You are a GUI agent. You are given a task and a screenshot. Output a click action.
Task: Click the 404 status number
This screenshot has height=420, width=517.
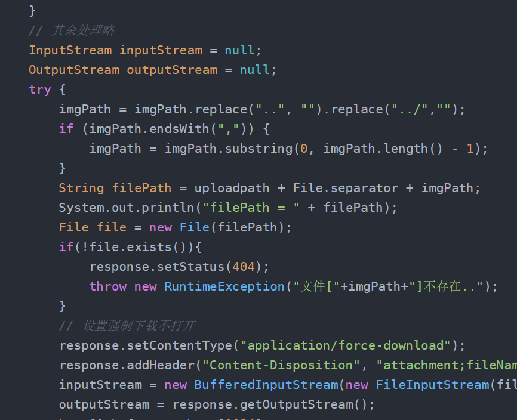[244, 267]
